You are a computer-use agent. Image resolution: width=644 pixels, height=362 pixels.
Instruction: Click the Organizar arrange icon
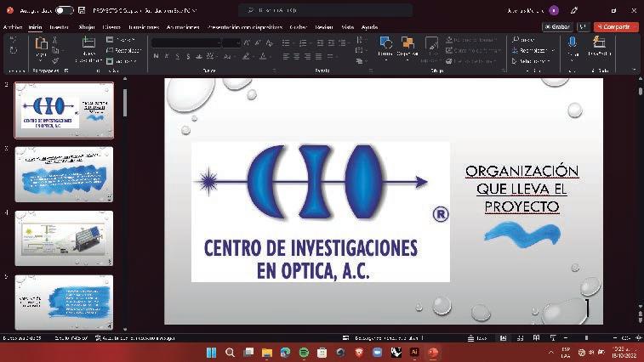click(407, 42)
